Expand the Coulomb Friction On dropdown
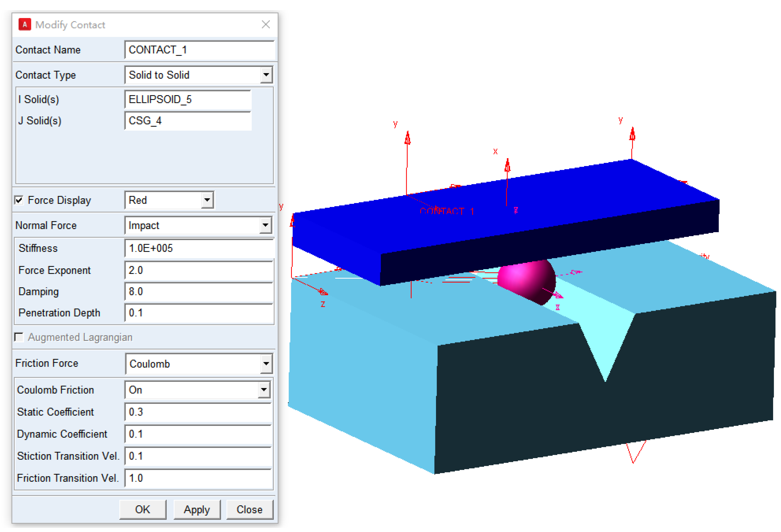 pyautogui.click(x=264, y=390)
